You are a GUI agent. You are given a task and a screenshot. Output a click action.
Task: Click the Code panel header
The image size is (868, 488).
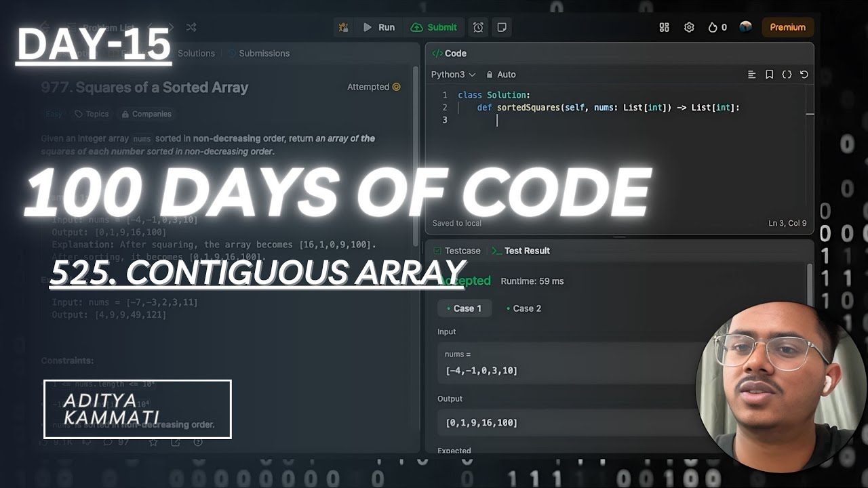click(450, 54)
